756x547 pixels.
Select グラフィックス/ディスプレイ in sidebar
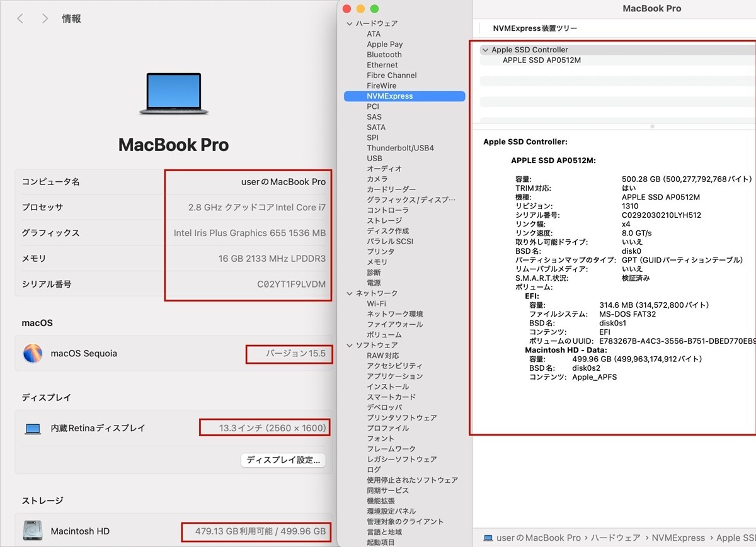coord(411,200)
